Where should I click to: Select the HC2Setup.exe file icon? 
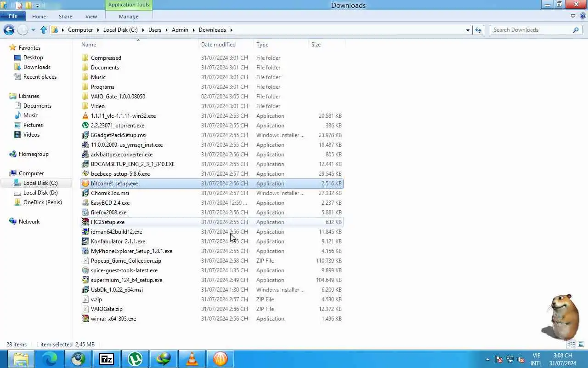point(85,222)
